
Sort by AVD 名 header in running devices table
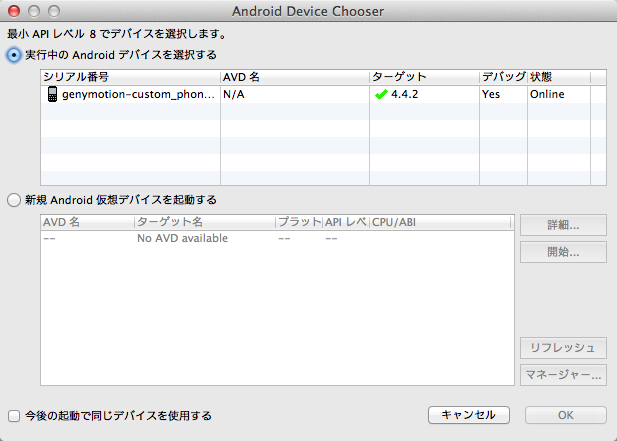[295, 77]
